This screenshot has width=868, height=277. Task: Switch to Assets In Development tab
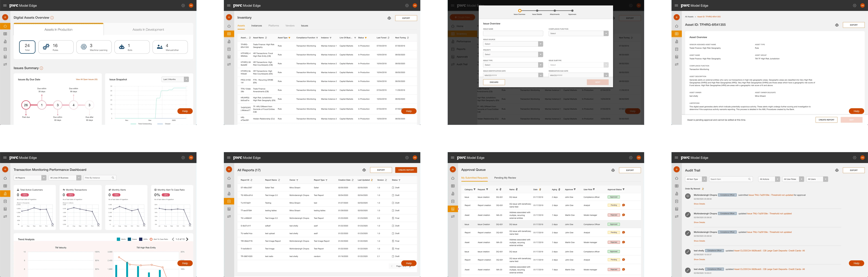tap(148, 30)
